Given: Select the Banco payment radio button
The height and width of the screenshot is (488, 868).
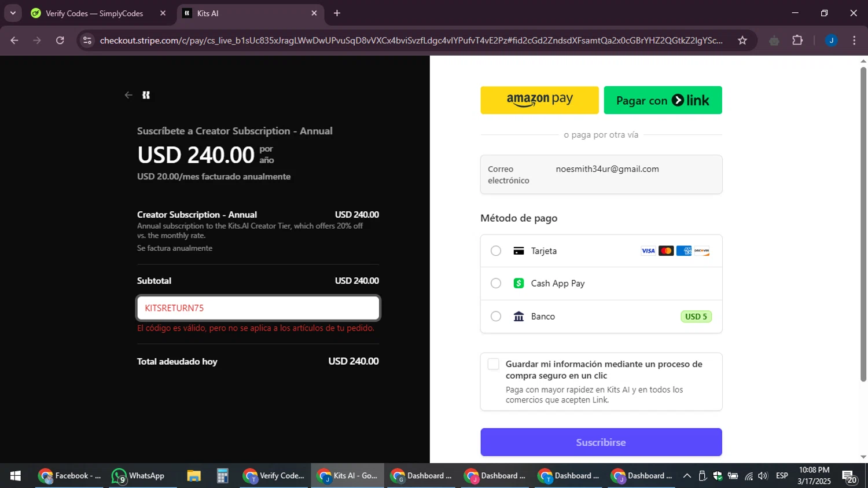Looking at the screenshot, I should [496, 316].
